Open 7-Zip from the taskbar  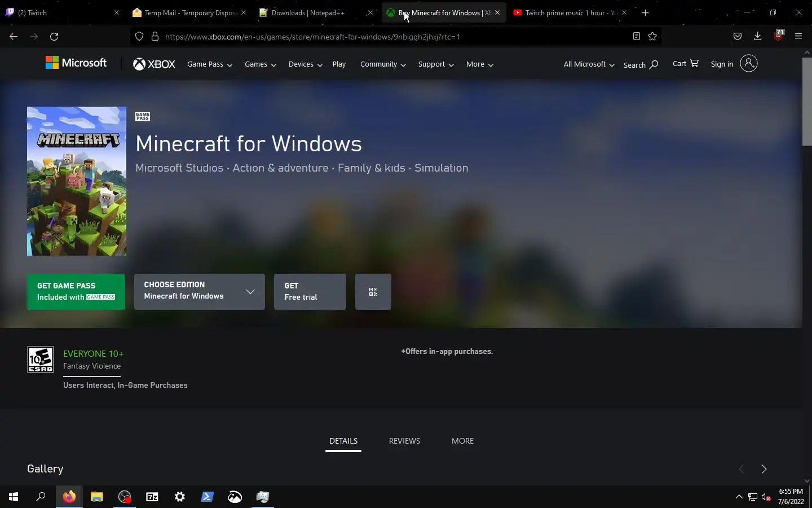152,497
